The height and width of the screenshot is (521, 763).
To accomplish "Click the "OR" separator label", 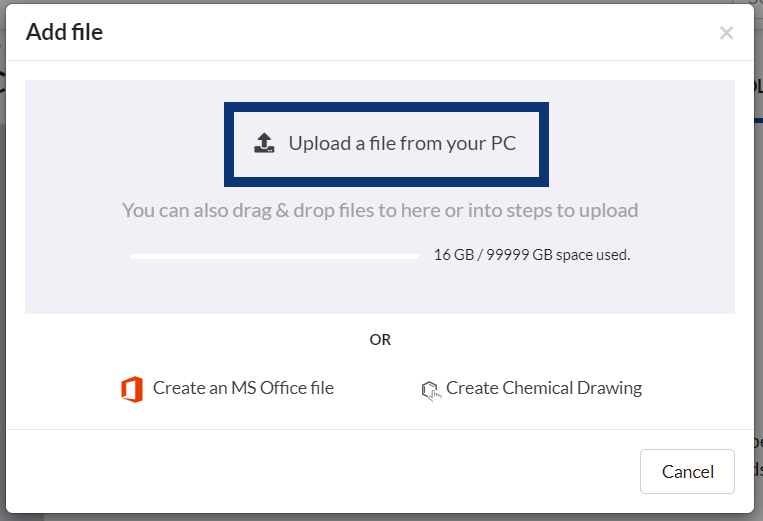I will tap(380, 340).
